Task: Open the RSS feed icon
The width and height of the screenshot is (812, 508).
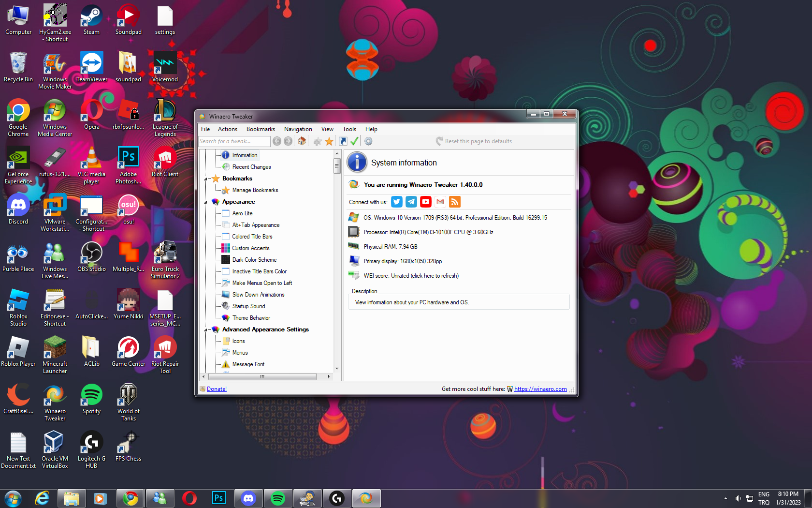Action: click(x=454, y=202)
